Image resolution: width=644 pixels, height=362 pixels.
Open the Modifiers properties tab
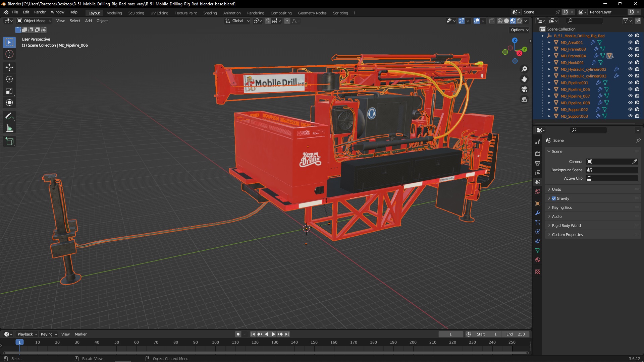(538, 213)
